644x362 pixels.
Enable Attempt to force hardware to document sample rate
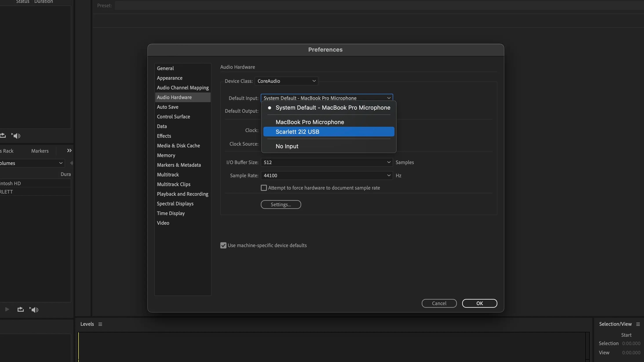pyautogui.click(x=264, y=188)
